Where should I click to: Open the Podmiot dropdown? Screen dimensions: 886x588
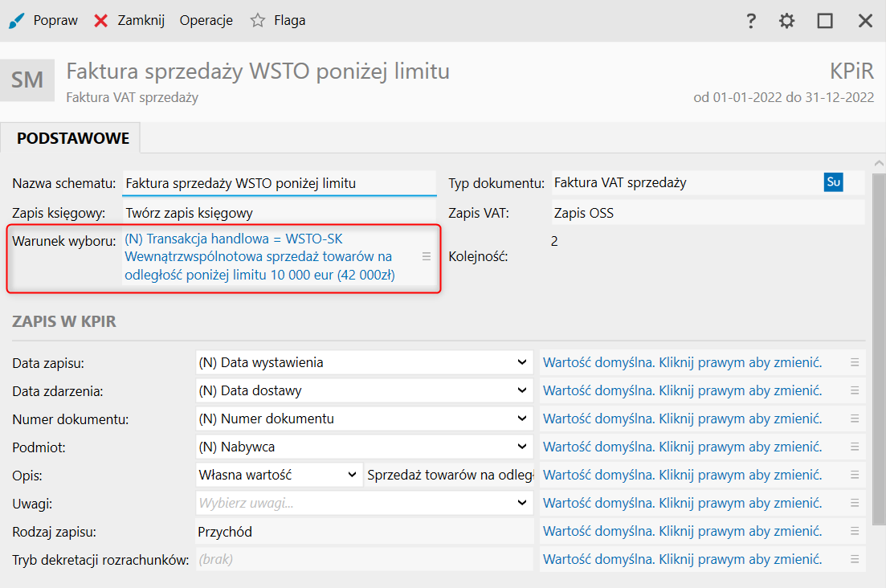[x=522, y=447]
